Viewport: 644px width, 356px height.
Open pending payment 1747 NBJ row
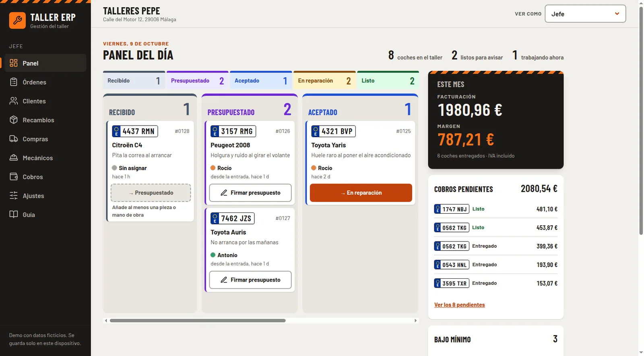pyautogui.click(x=496, y=209)
